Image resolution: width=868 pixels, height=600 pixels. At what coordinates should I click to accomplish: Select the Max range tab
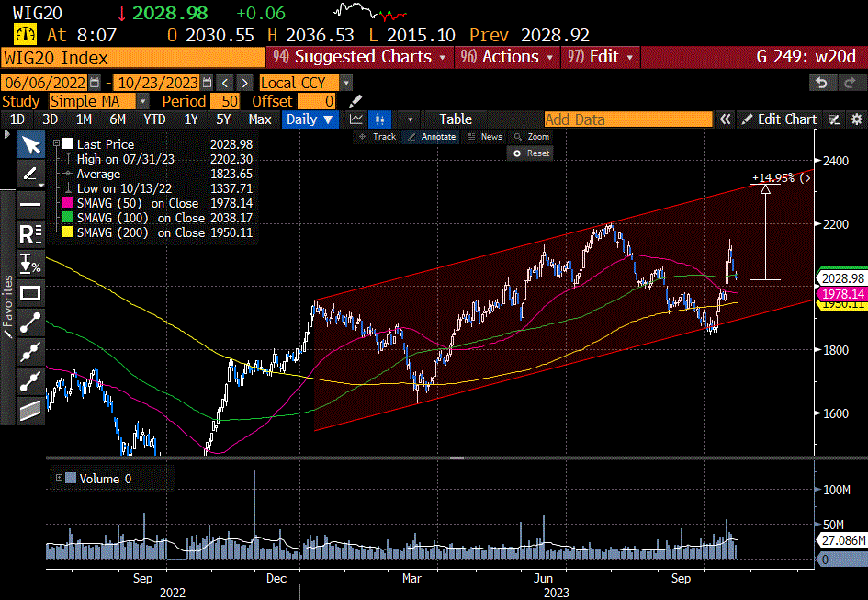(x=260, y=119)
